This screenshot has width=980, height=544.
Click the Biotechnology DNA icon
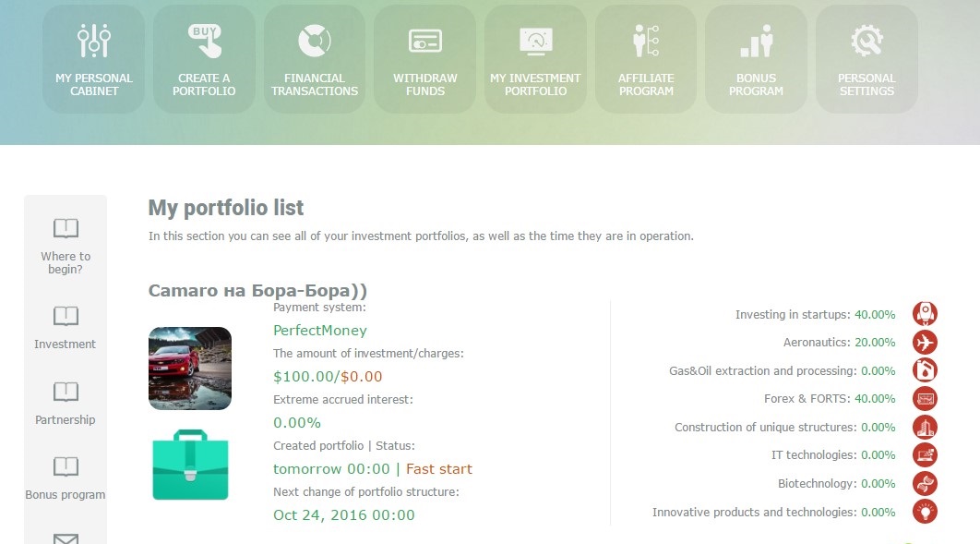(x=925, y=483)
